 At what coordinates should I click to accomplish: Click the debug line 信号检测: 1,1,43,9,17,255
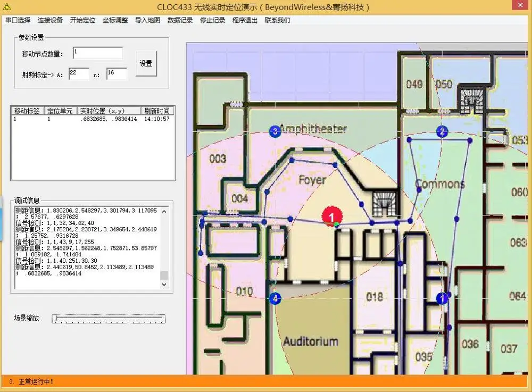55,242
